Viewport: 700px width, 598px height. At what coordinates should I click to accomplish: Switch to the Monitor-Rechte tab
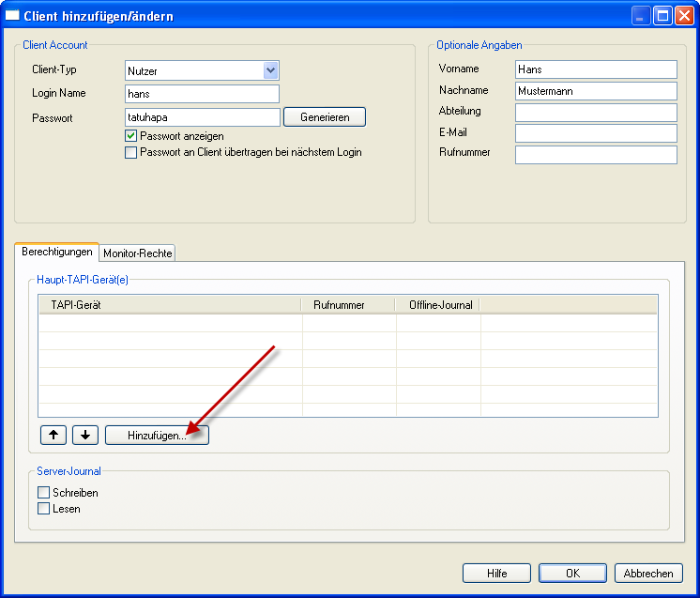(138, 253)
